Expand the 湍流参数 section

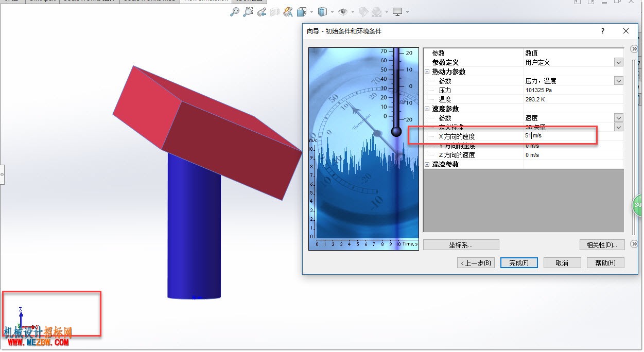[x=427, y=164]
